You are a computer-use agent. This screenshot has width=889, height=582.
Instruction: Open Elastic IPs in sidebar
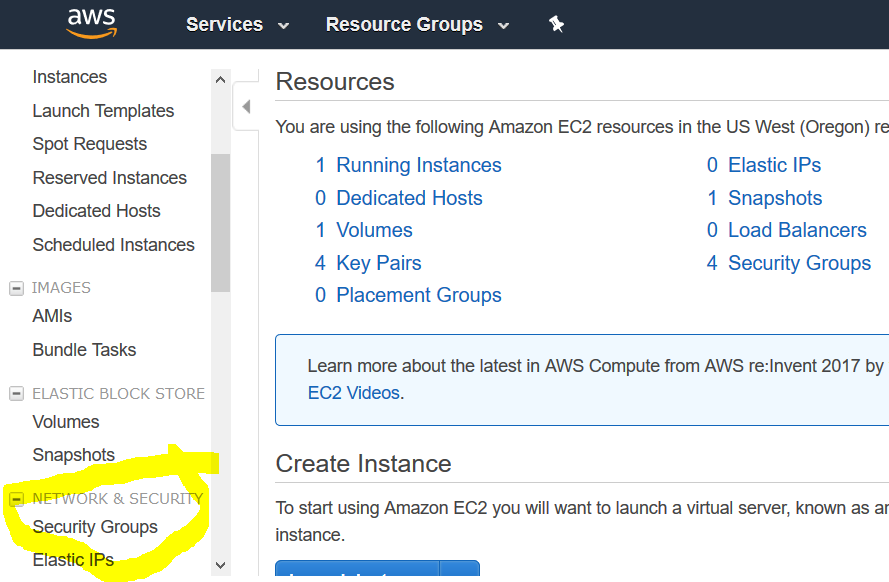tap(73, 560)
